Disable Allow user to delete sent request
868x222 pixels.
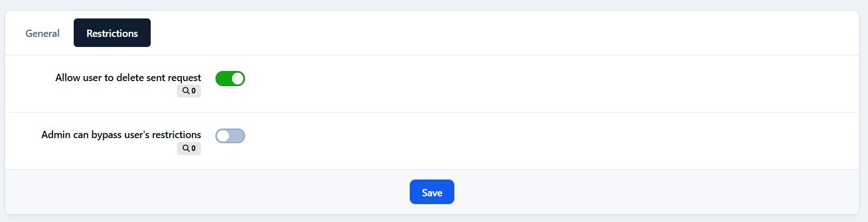point(230,79)
